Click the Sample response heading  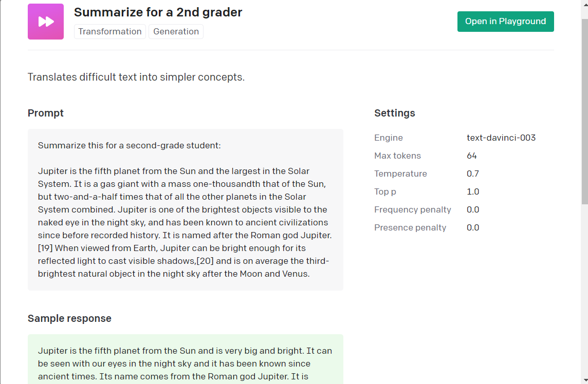click(69, 318)
